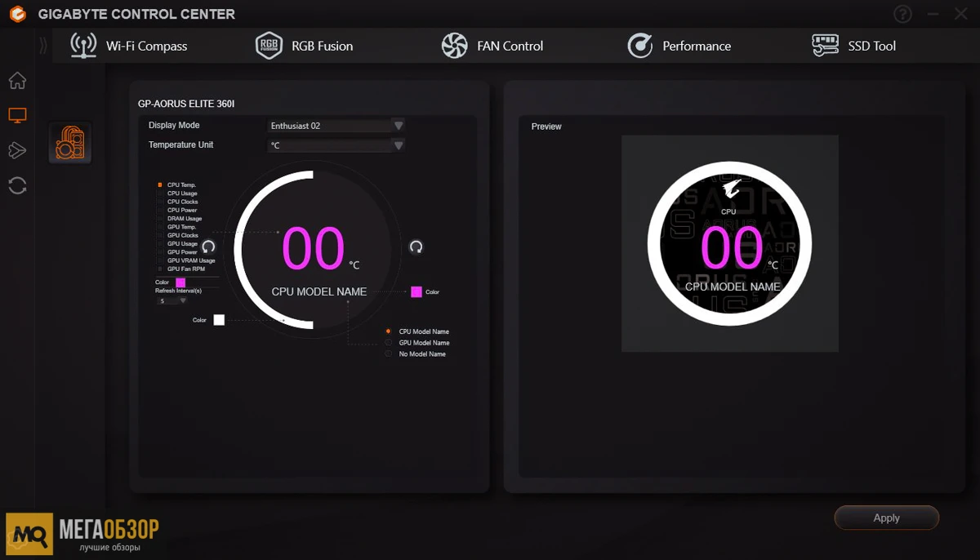Pick the magenta color swatch under sensor list

tap(180, 282)
